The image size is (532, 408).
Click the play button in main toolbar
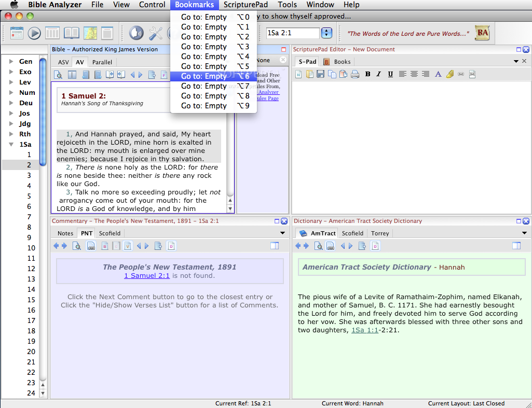click(x=34, y=33)
